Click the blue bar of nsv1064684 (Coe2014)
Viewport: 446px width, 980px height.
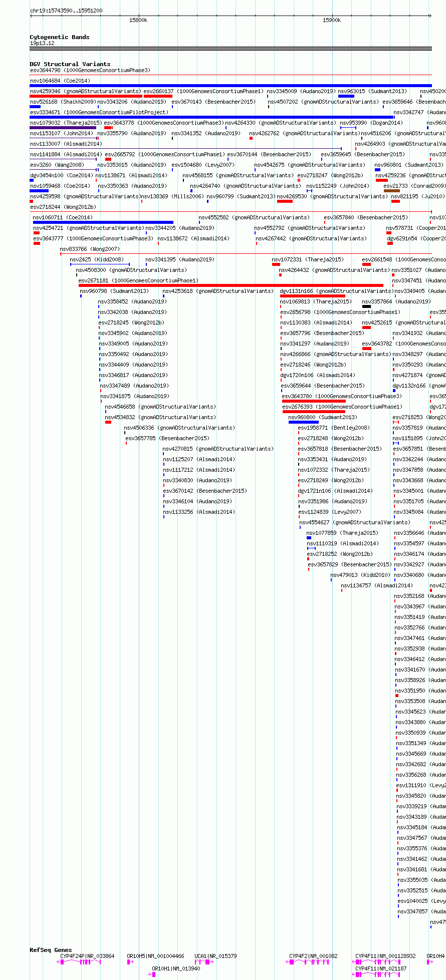click(x=231, y=86)
